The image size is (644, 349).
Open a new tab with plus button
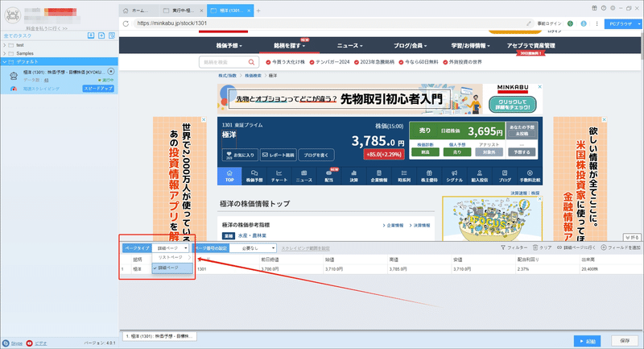[x=258, y=10]
